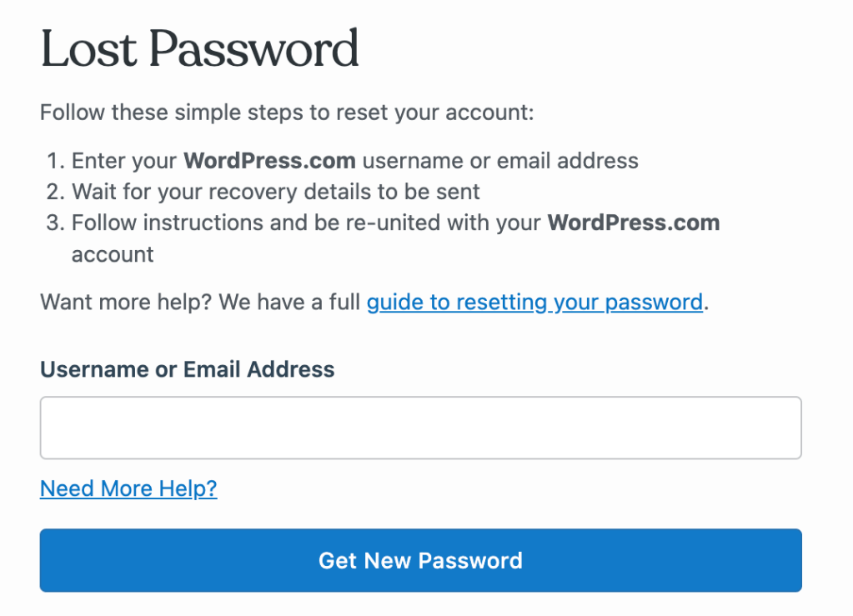This screenshot has height=616, width=853.
Task: Click the list number 3 marker
Action: (x=53, y=223)
